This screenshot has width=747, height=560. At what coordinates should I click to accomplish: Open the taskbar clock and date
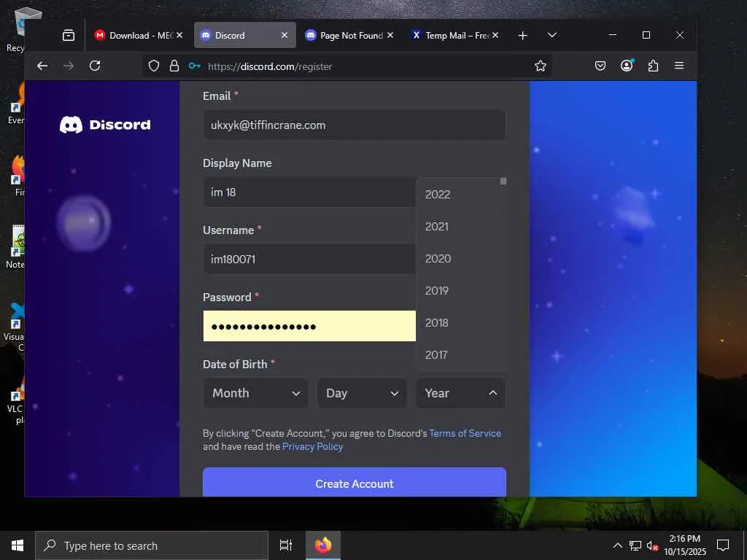click(685, 545)
